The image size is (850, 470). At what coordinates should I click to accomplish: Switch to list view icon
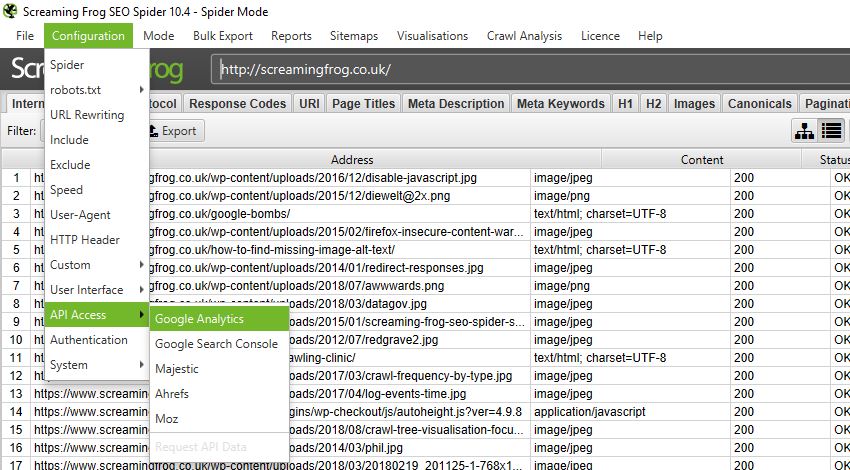[x=831, y=131]
